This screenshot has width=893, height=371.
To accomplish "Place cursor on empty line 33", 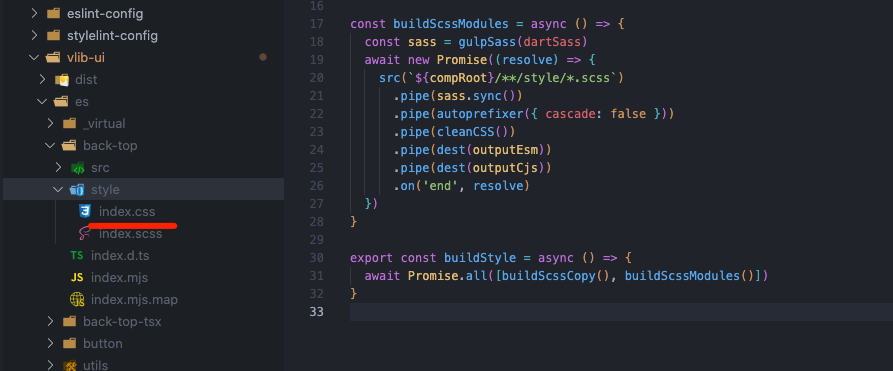I will 621,312.
